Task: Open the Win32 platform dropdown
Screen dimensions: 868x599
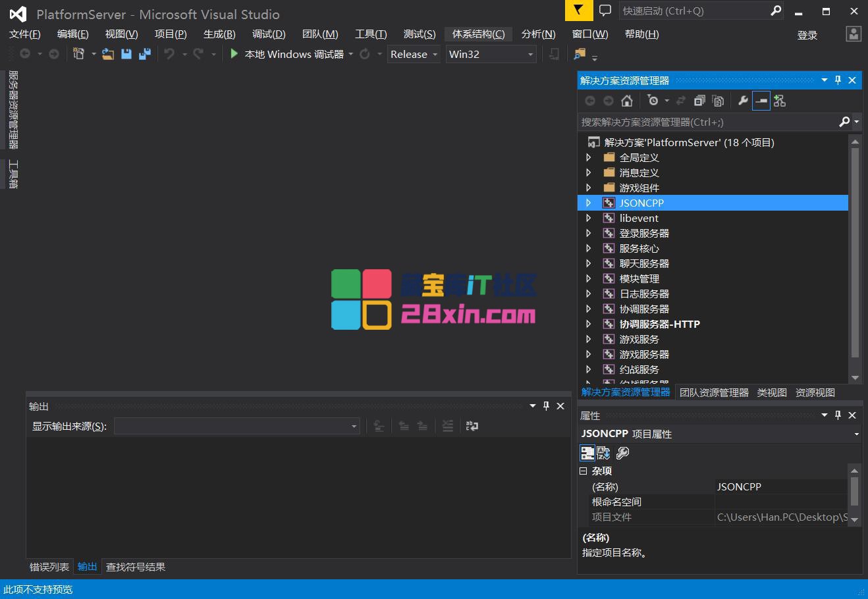Action: click(491, 54)
